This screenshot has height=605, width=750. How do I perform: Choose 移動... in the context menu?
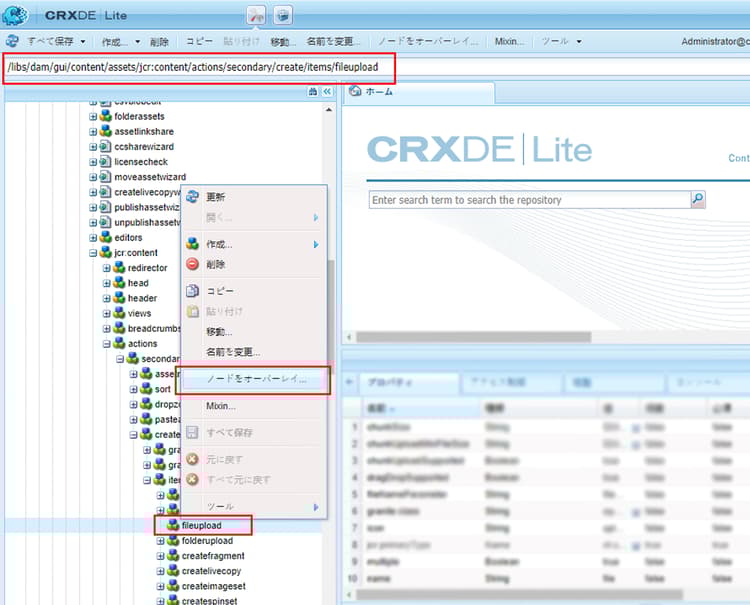point(254,331)
